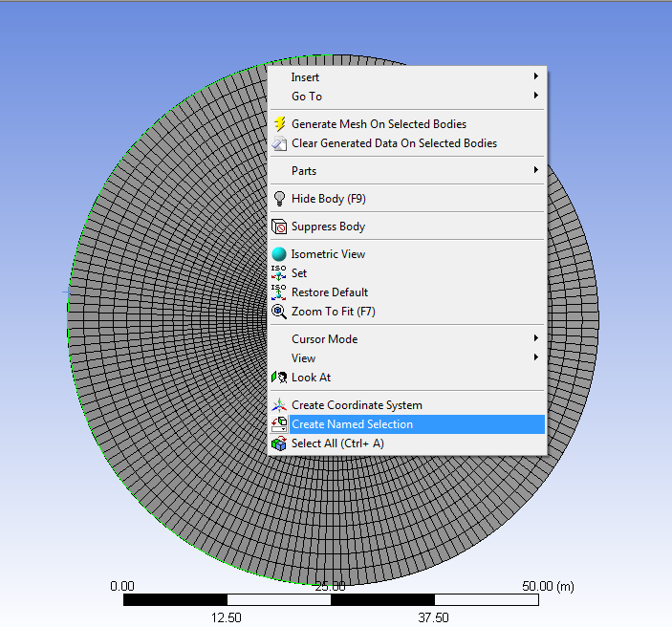Open the Insert menu entry
Image resolution: width=672 pixels, height=627 pixels.
point(407,77)
